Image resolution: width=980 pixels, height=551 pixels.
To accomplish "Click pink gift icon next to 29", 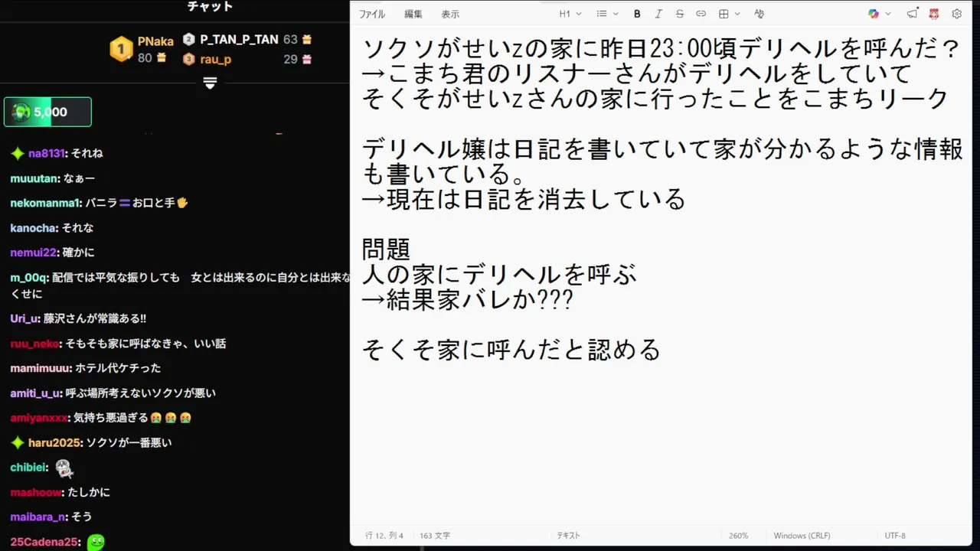I will [307, 59].
